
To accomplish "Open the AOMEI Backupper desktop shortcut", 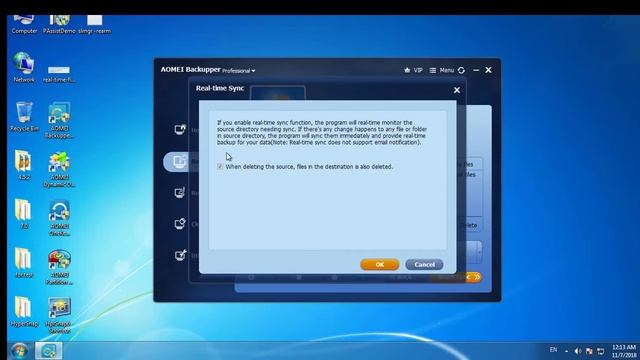I will point(59,120).
